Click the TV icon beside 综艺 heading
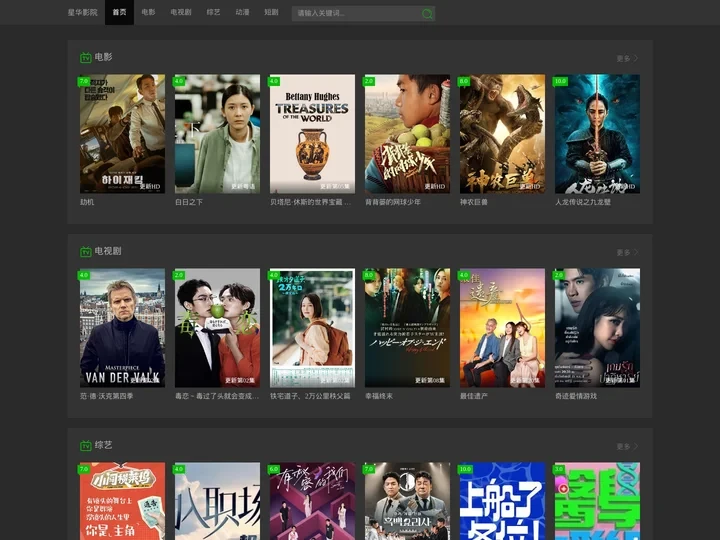720x540 pixels. pyautogui.click(x=86, y=446)
